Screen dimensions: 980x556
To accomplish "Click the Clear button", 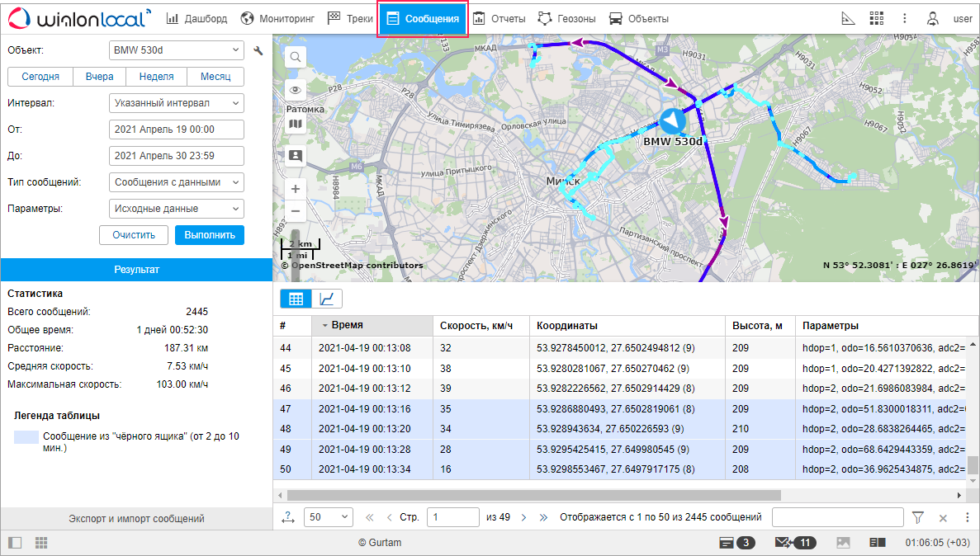I will pos(134,235).
